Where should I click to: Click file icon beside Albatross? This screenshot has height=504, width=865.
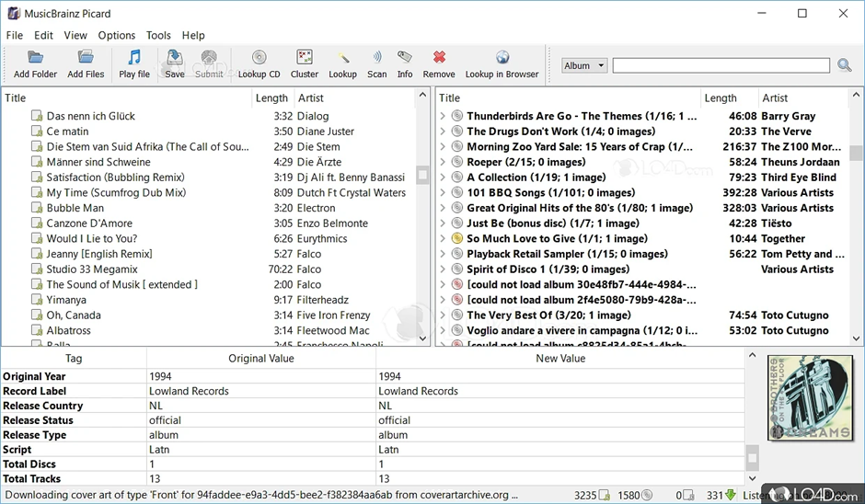(37, 330)
